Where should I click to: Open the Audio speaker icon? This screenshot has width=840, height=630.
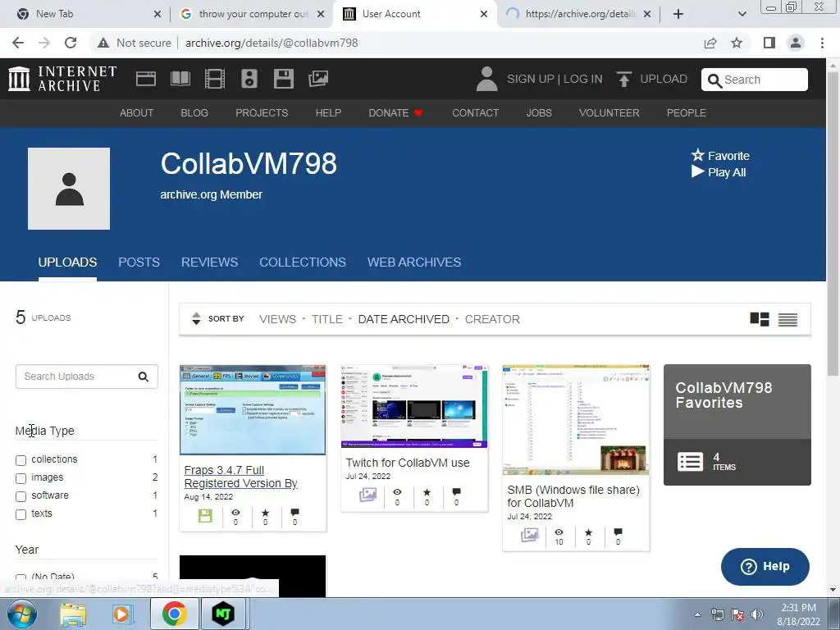tap(249, 79)
